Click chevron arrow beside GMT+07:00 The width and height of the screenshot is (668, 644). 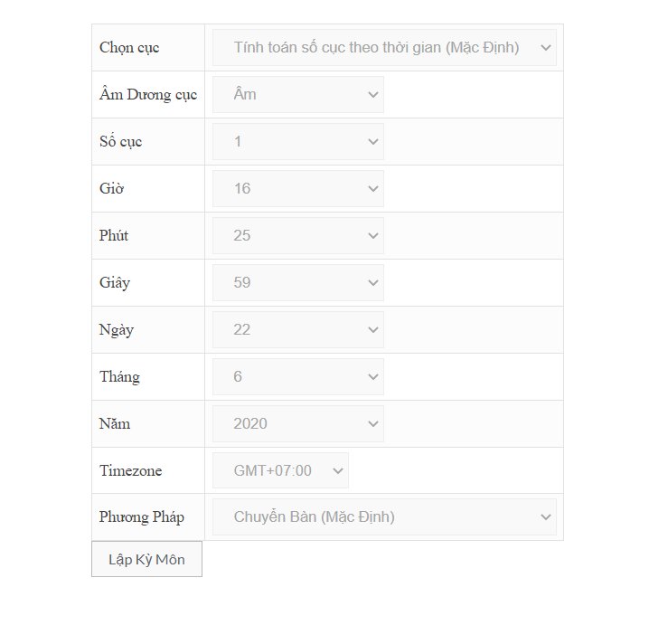[x=338, y=470]
